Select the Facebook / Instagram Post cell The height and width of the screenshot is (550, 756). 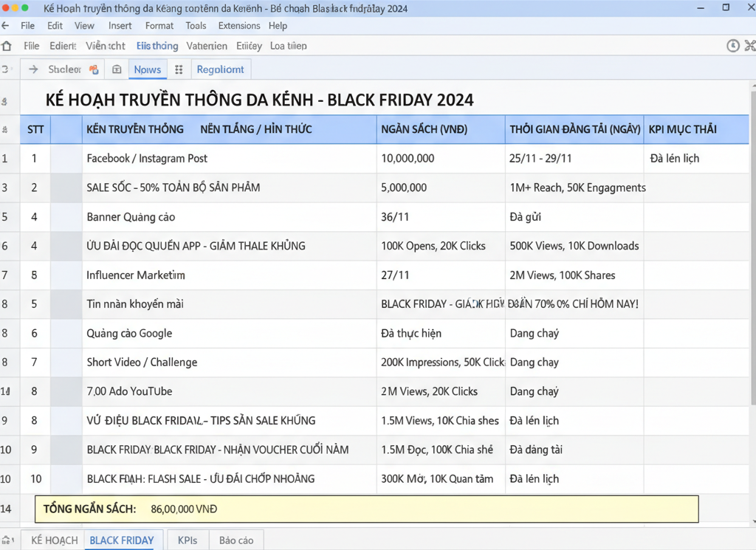147,158
